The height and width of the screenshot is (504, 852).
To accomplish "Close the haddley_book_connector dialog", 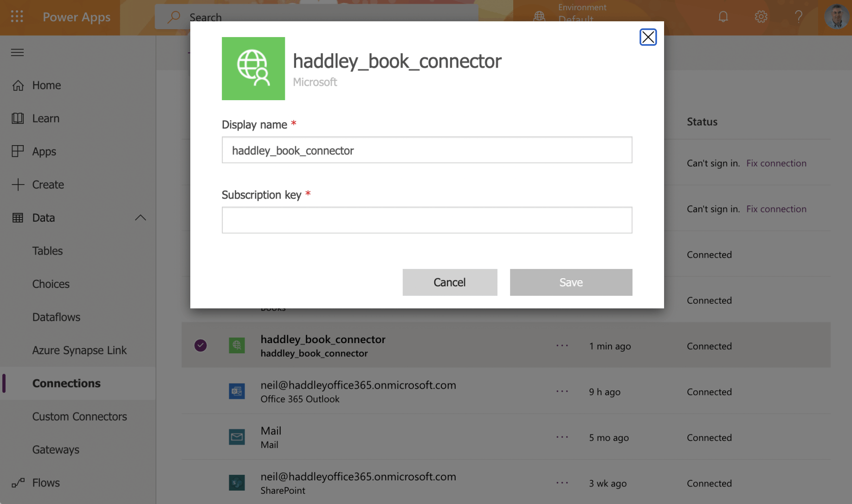I will [x=648, y=37].
